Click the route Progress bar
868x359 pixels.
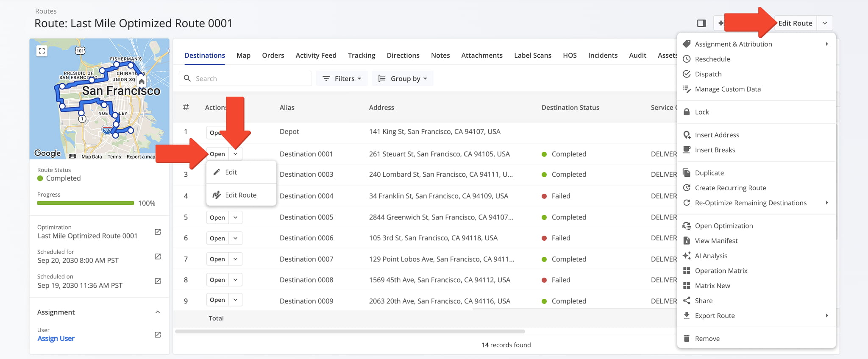[86, 203]
